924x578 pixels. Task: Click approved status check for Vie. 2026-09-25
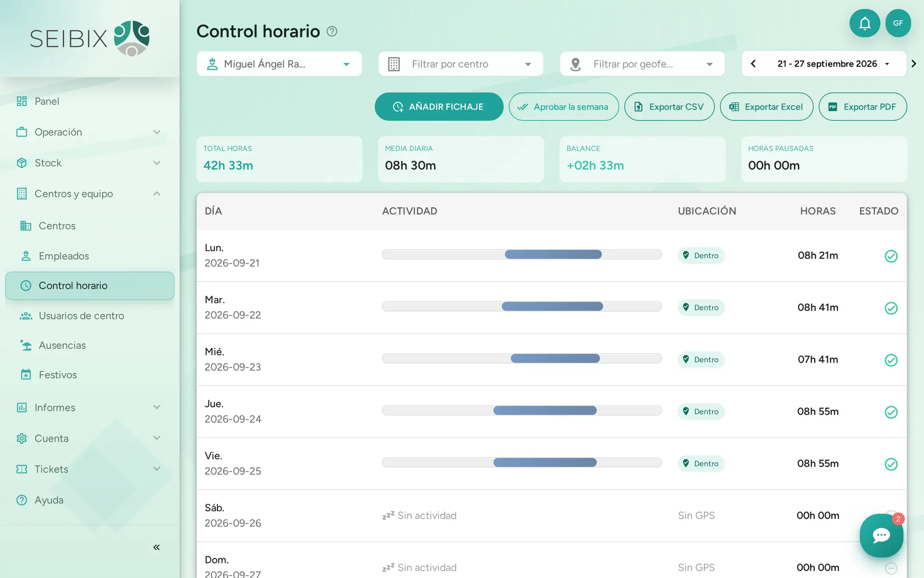(891, 464)
